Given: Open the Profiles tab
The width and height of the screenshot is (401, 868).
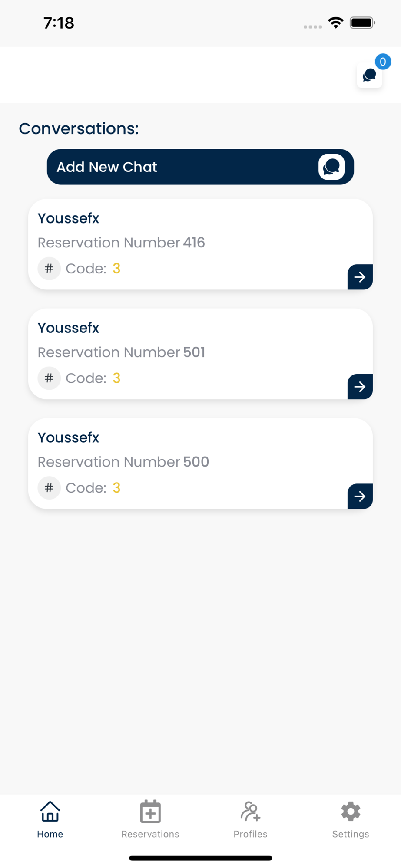Looking at the screenshot, I should [250, 819].
